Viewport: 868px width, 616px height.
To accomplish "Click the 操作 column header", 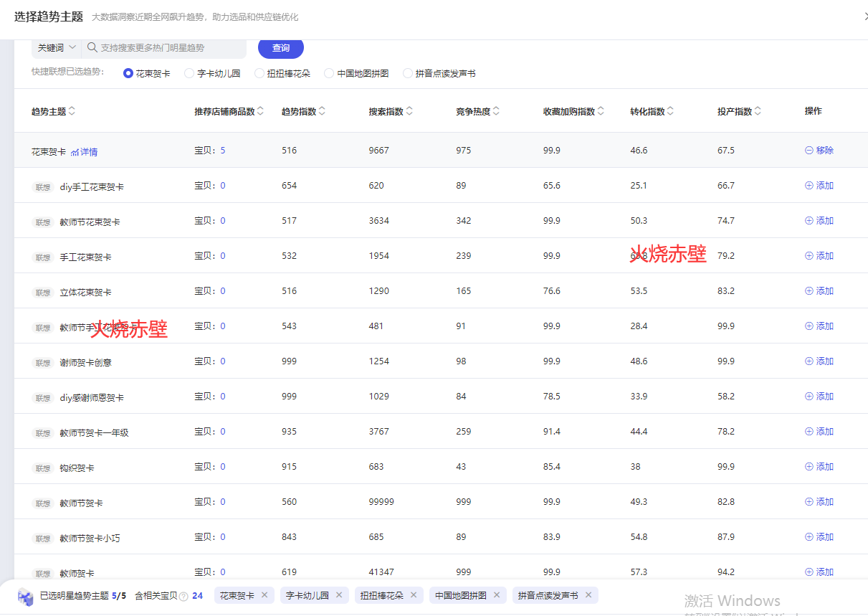I will [814, 111].
